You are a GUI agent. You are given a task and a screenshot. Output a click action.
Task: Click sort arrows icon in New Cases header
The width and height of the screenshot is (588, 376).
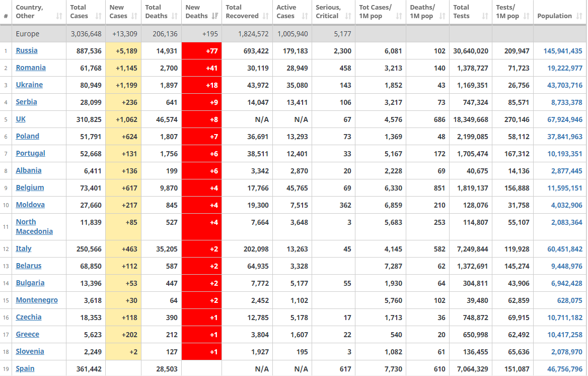pyautogui.click(x=134, y=16)
